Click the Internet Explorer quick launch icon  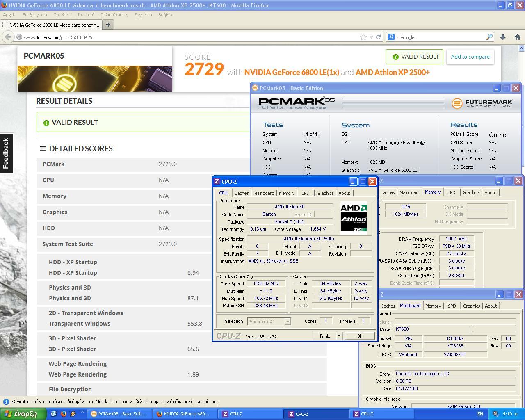point(54,414)
